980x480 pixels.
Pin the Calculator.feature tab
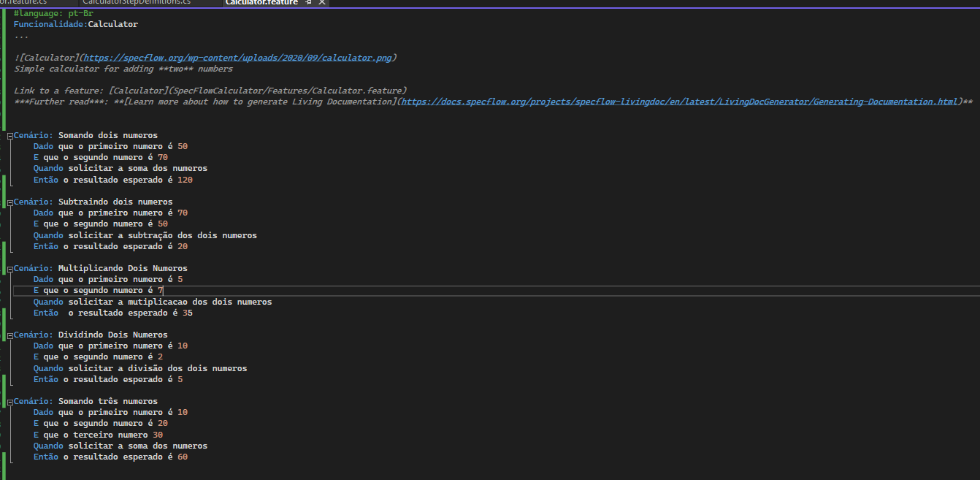(x=308, y=3)
